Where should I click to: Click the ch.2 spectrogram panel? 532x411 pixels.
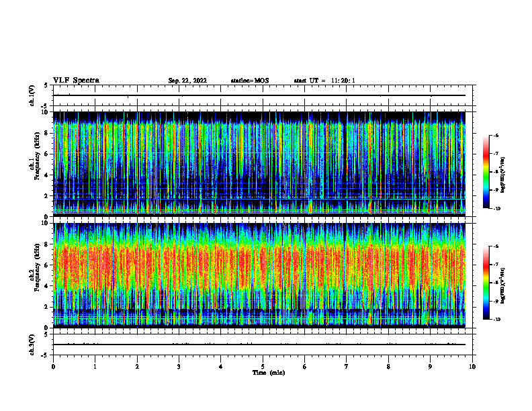point(259,275)
